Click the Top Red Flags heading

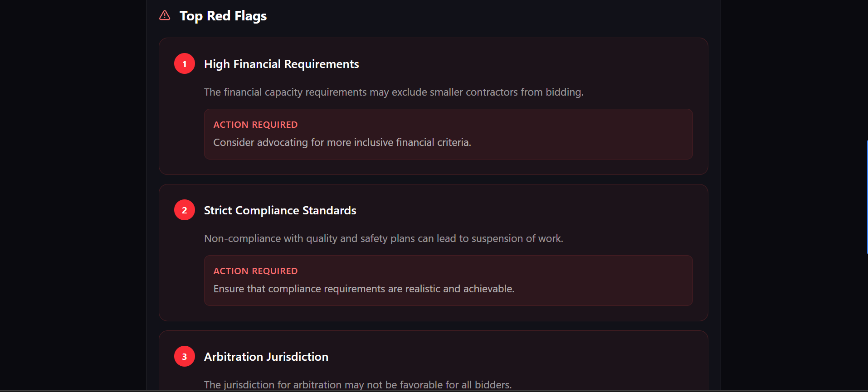tap(223, 16)
